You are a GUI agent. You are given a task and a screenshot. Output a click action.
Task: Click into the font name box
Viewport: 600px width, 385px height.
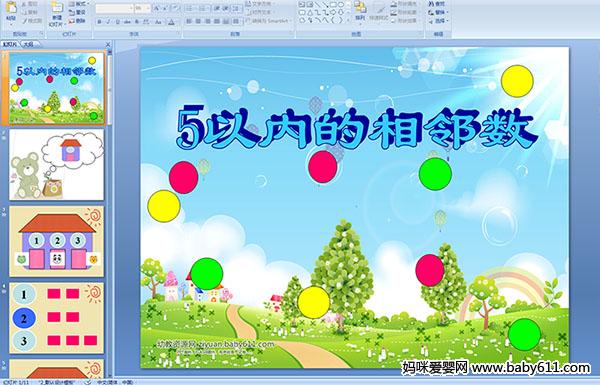[114, 8]
